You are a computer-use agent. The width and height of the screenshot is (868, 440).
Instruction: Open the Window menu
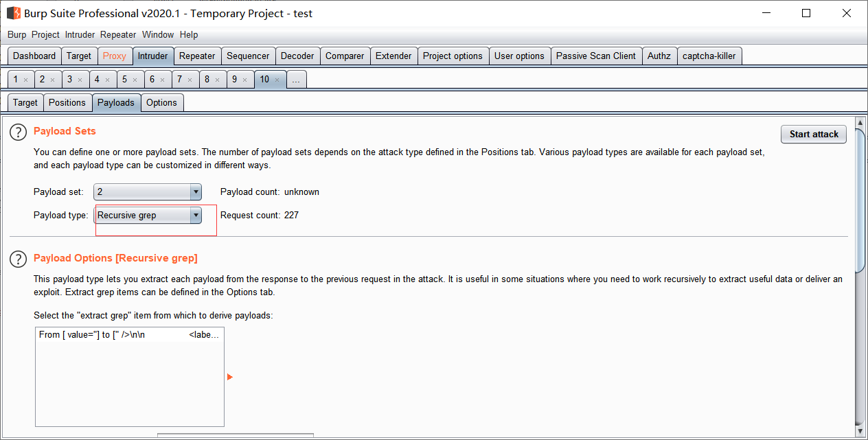pos(158,34)
